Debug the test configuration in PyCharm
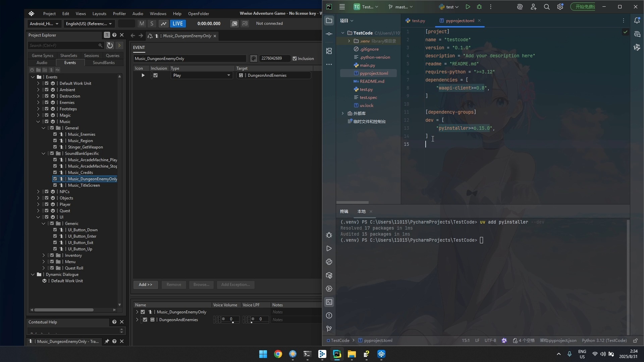The width and height of the screenshot is (644, 362). coord(479,7)
